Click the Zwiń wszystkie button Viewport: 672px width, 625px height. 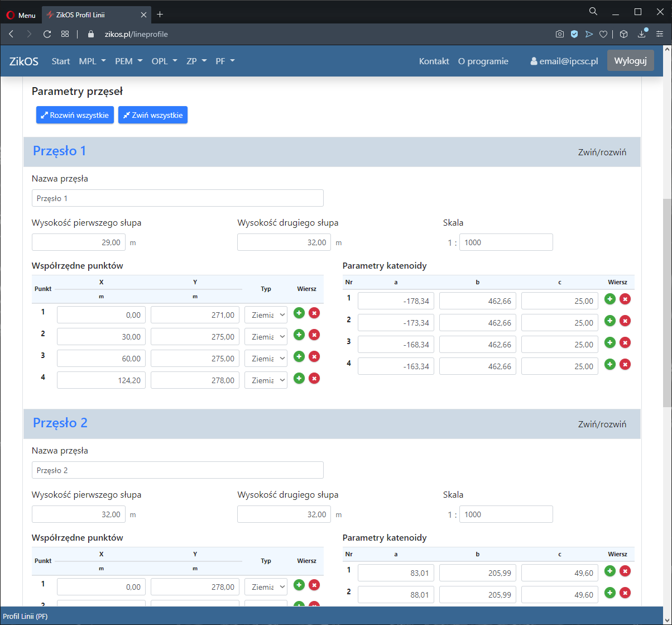[x=153, y=115]
